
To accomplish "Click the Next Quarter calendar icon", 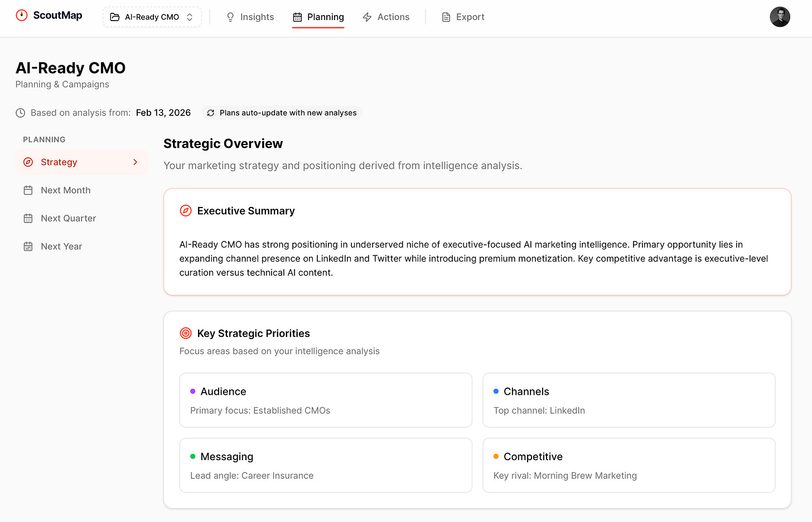I will tap(28, 218).
